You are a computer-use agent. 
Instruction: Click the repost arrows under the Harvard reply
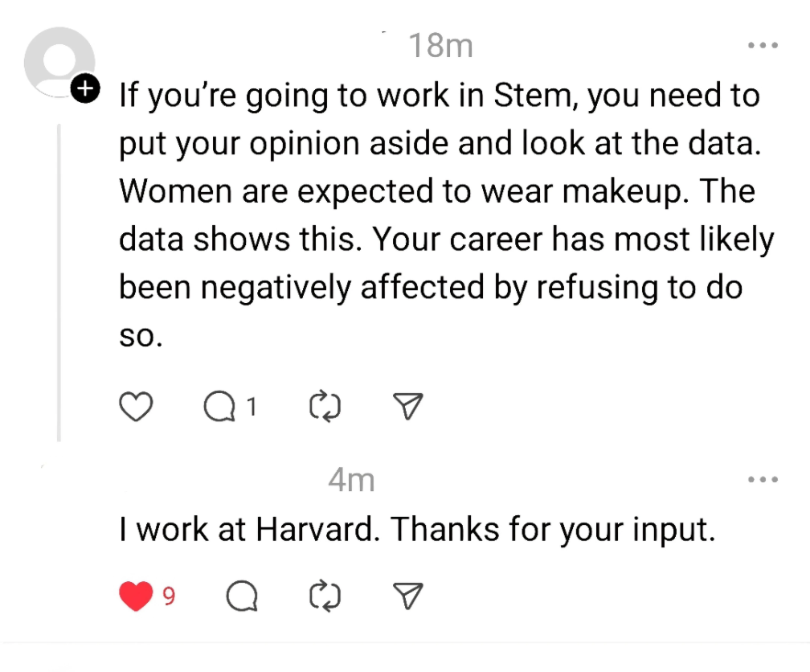click(324, 596)
